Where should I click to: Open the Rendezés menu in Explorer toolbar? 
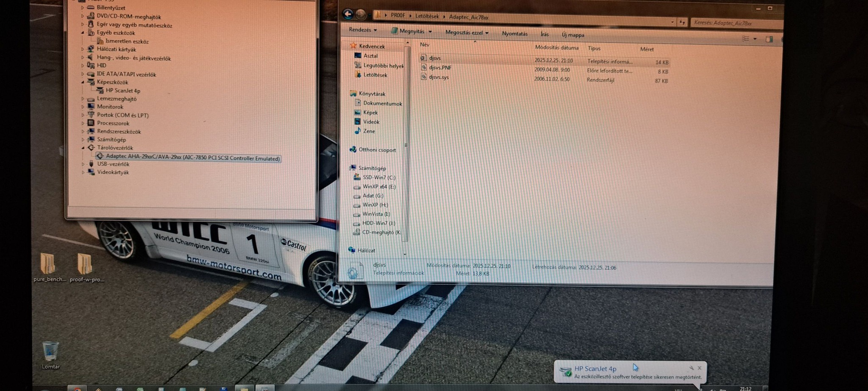[x=362, y=30]
